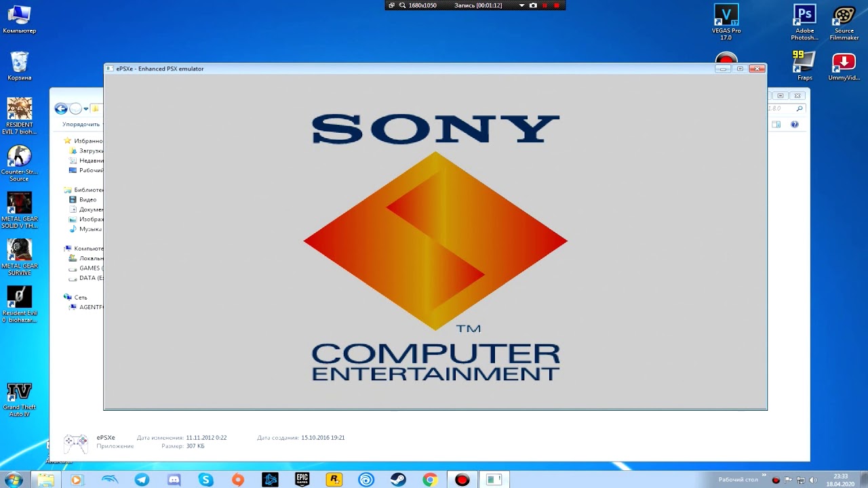Screen dimensions: 868x488
Task: Launch Metal Gear Solid V desktop shortcut
Action: [19, 210]
